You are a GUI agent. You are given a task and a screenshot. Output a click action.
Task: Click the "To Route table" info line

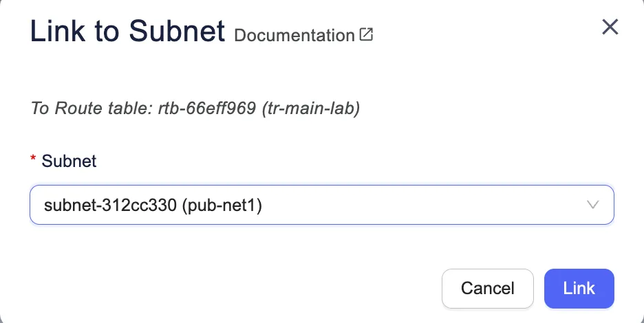[x=195, y=109]
